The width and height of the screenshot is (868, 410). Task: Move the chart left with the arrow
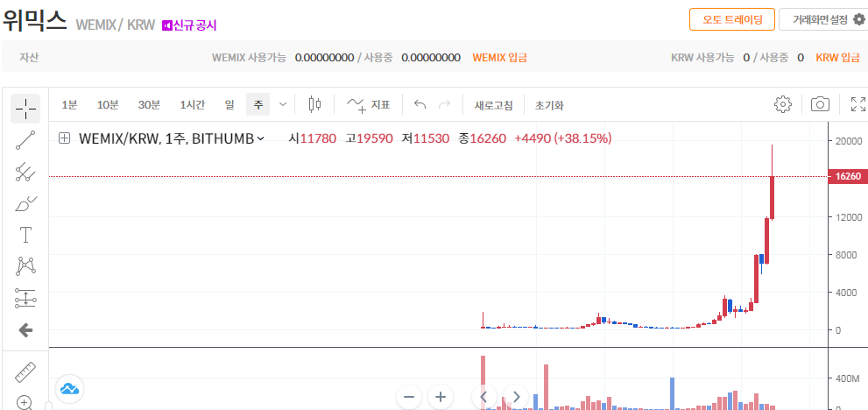point(483,397)
